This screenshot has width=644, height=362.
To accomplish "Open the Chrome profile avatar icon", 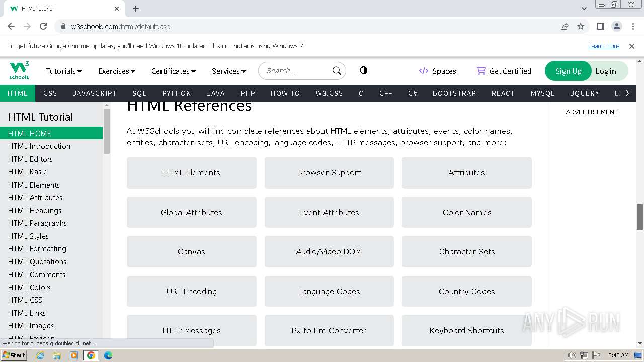I will coord(616,26).
